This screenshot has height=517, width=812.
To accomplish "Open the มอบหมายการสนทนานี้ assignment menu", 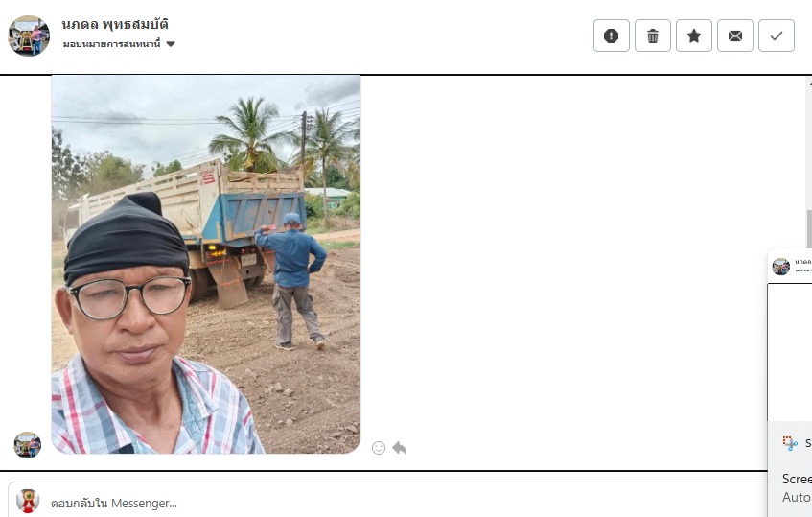I will tap(119, 44).
